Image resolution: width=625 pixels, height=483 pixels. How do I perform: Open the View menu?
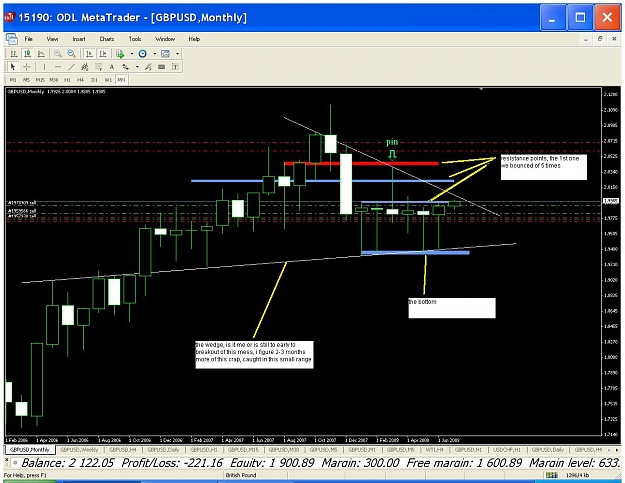pyautogui.click(x=52, y=39)
